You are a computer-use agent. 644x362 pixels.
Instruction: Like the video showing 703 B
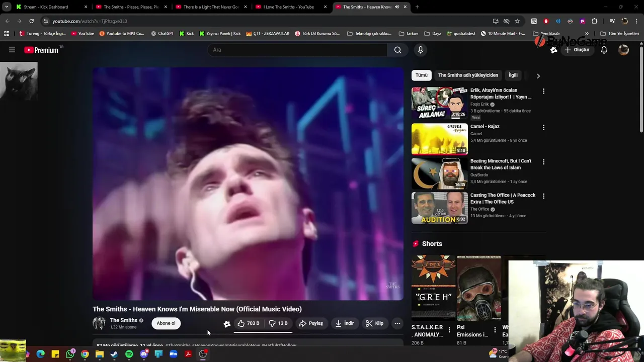(x=248, y=323)
